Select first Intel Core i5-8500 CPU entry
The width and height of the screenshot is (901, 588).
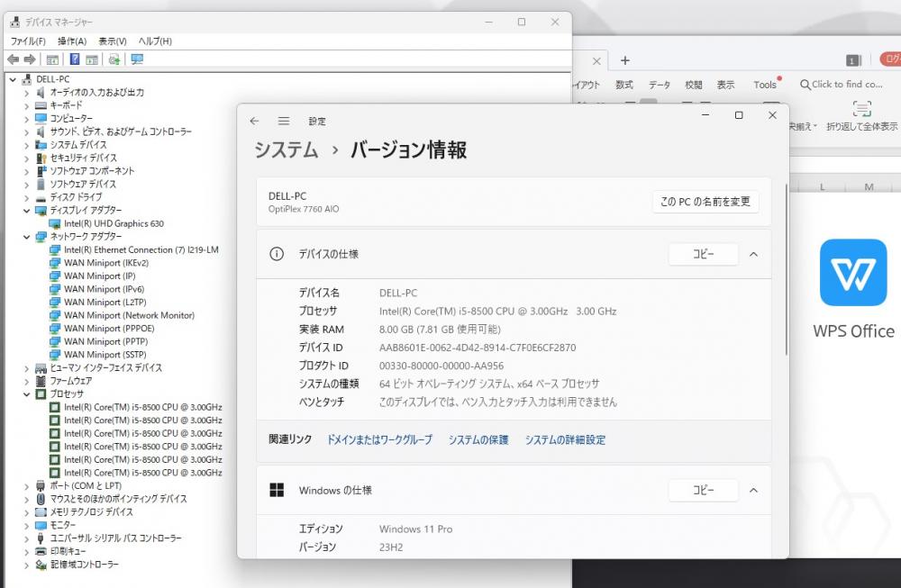[x=143, y=407]
